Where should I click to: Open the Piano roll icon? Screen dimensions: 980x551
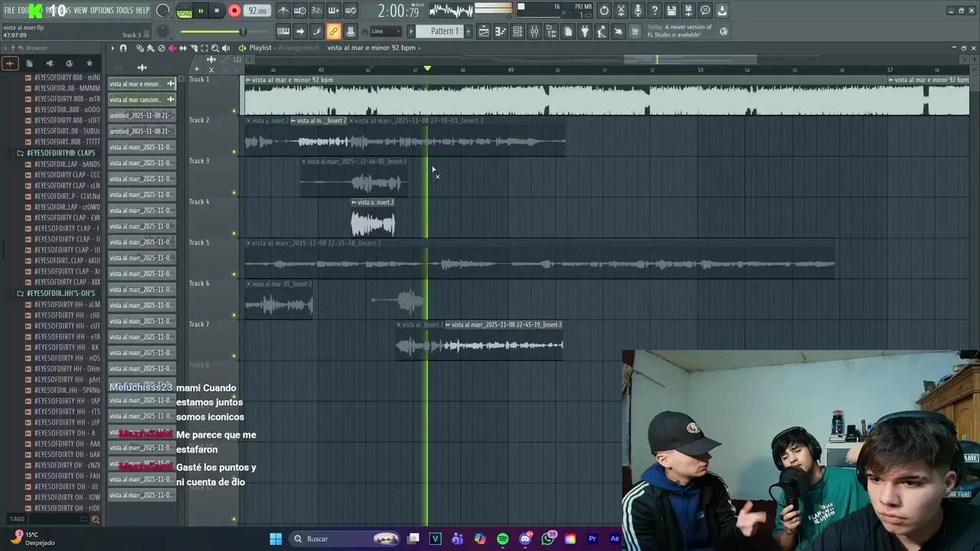pos(501,31)
